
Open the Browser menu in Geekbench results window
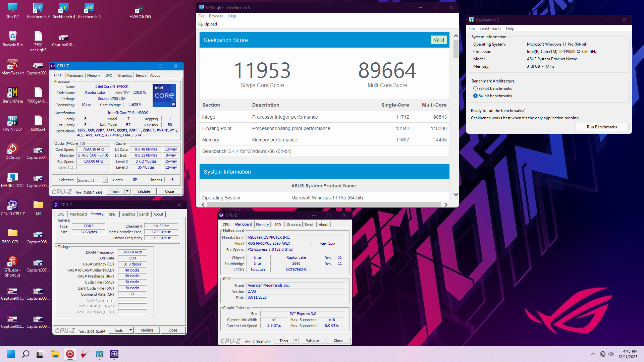(x=216, y=16)
